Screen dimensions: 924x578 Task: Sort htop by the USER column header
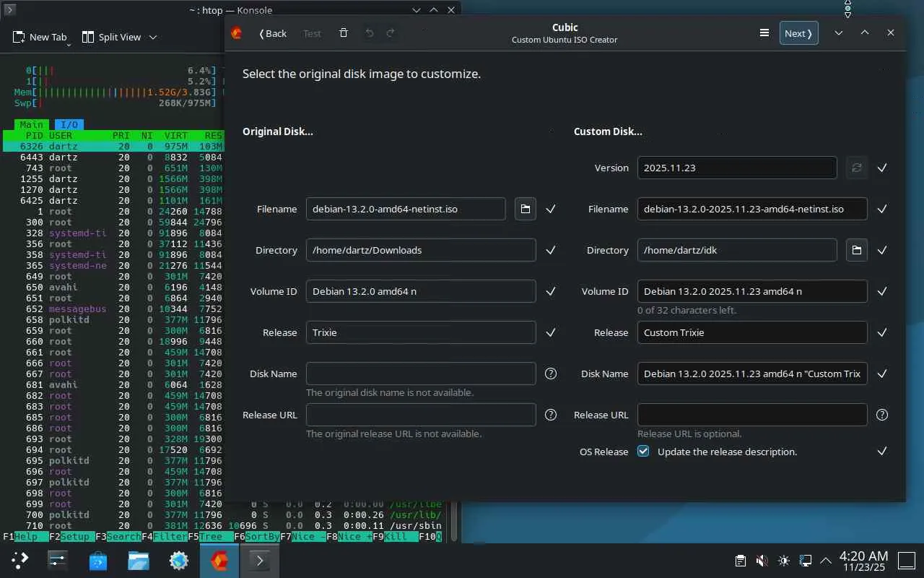pyautogui.click(x=61, y=136)
